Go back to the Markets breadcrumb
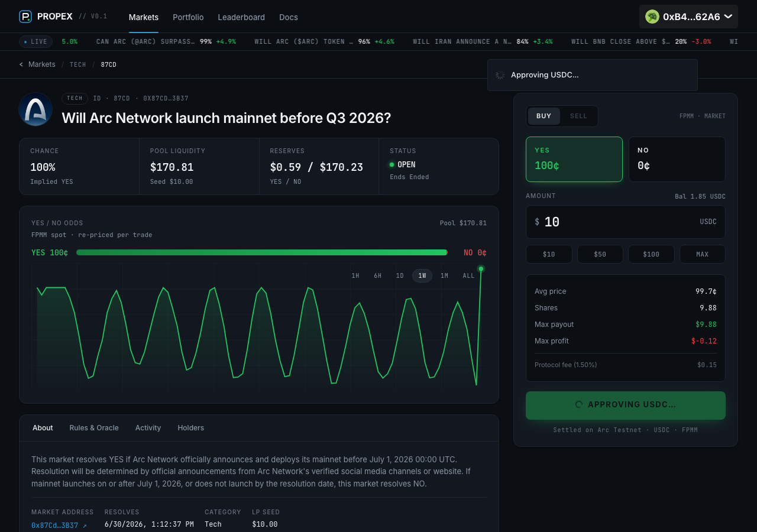757x532 pixels. pyautogui.click(x=42, y=64)
